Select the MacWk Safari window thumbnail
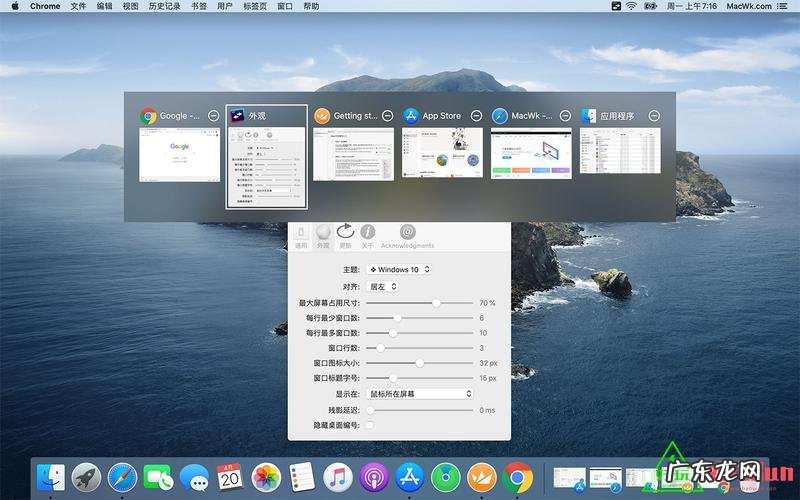Viewport: 800px width, 500px height. (x=530, y=153)
